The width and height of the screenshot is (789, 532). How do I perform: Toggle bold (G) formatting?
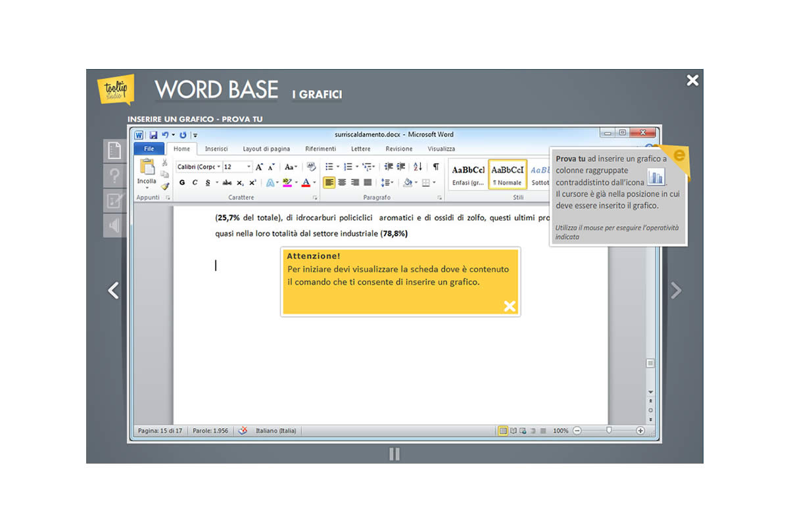click(182, 183)
